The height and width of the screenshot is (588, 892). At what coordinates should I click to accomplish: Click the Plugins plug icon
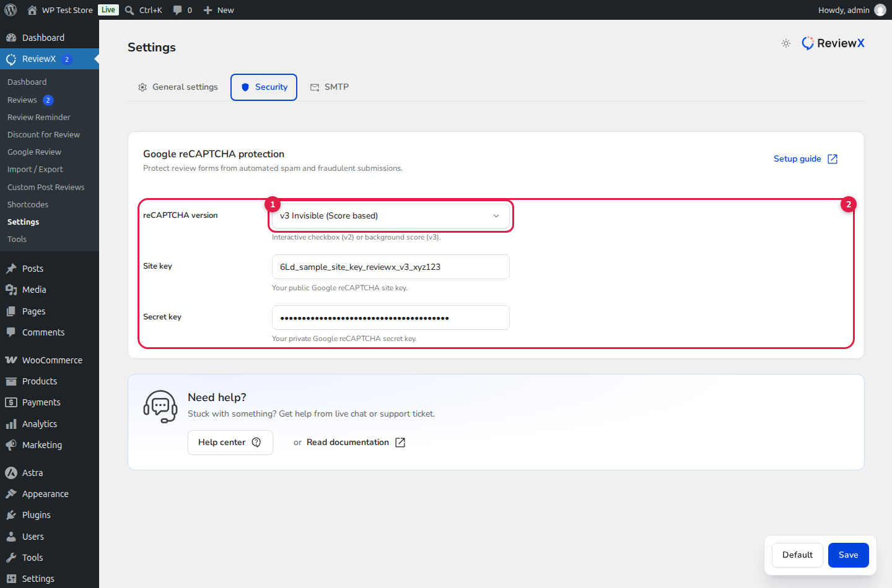pos(11,515)
